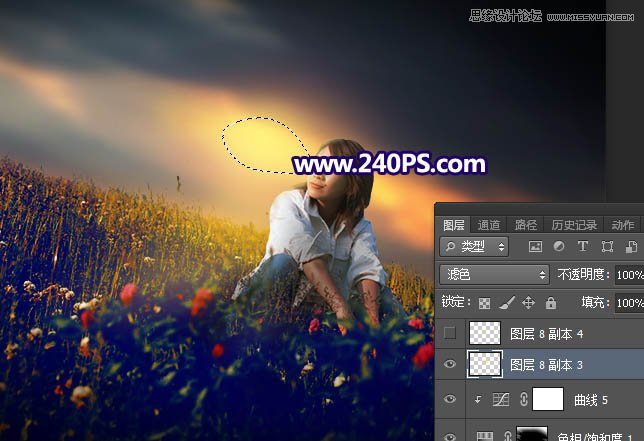Switch to the 通道 tab
The width and height of the screenshot is (644, 441).
[x=489, y=225]
